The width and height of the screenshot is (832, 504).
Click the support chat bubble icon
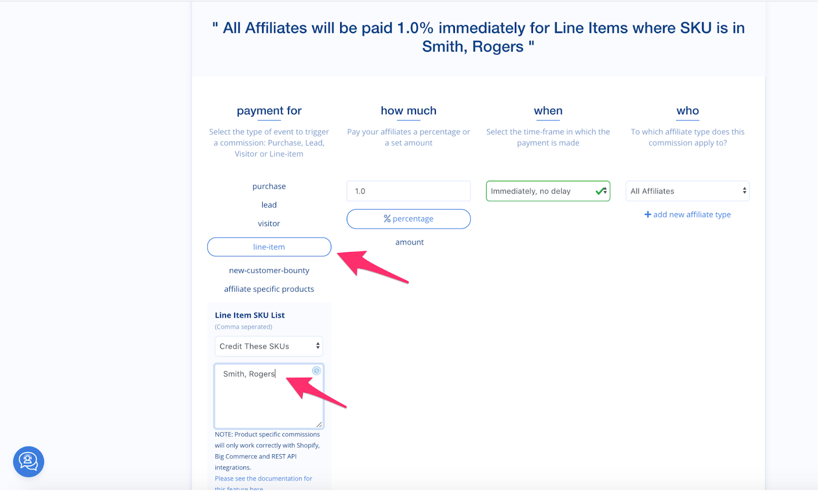[28, 461]
